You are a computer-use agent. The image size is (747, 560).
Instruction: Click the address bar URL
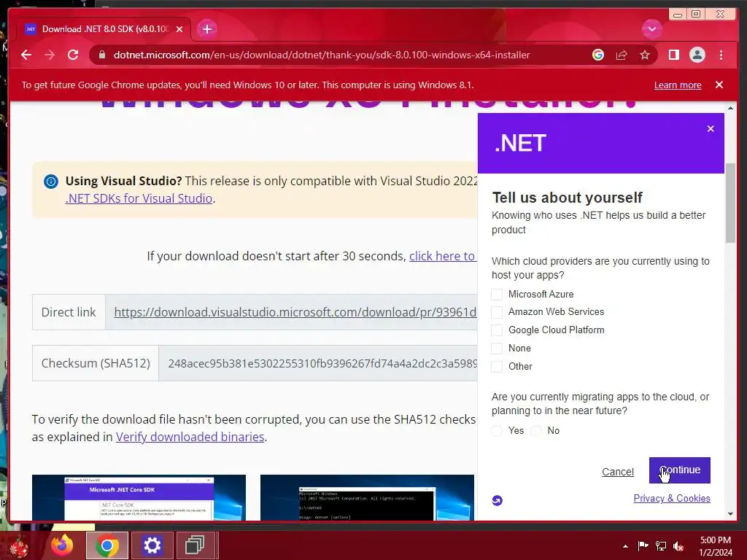pyautogui.click(x=322, y=55)
